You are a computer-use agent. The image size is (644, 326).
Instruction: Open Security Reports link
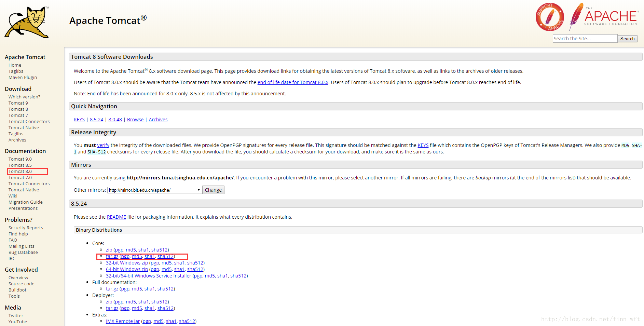click(x=26, y=228)
